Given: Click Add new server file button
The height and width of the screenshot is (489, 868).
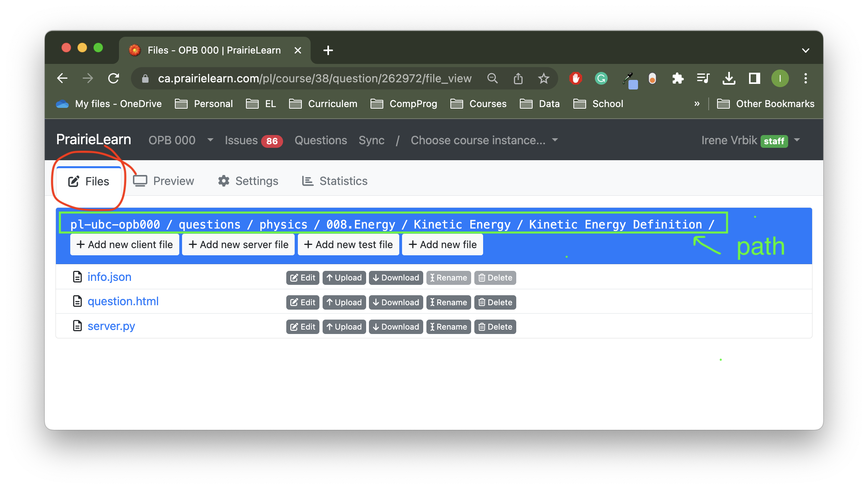Looking at the screenshot, I should [238, 245].
